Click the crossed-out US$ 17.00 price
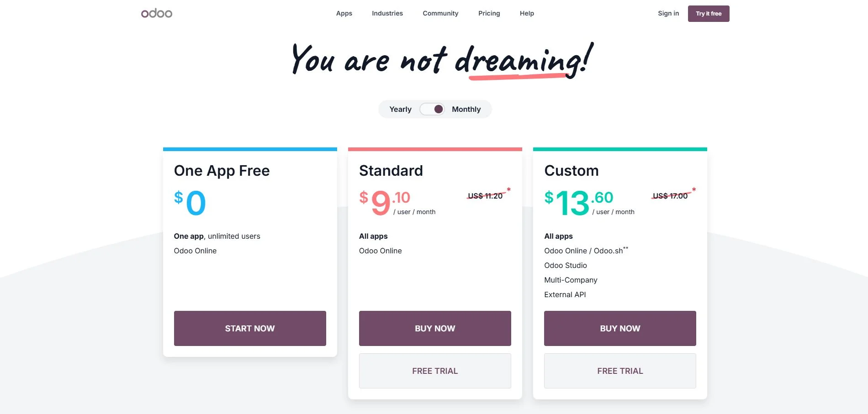 (x=670, y=196)
